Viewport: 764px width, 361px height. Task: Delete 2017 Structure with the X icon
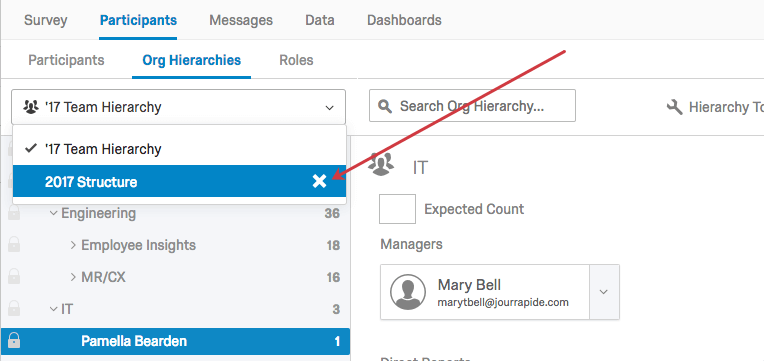click(319, 181)
